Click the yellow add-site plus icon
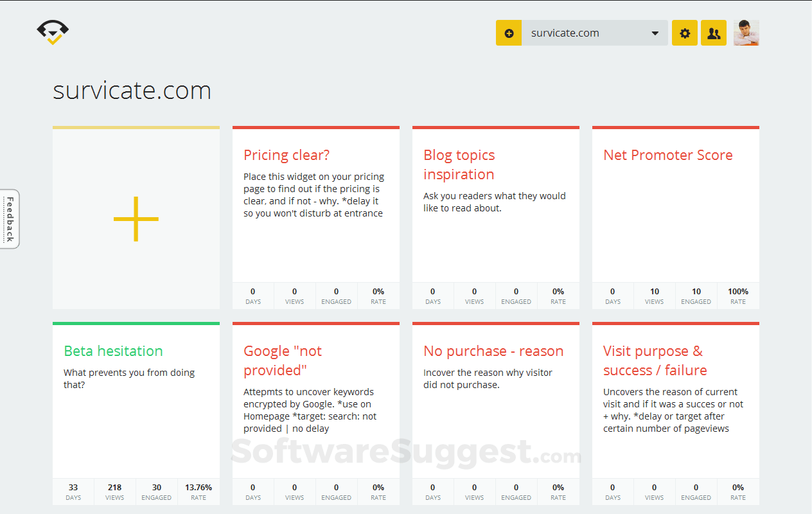 tap(509, 33)
